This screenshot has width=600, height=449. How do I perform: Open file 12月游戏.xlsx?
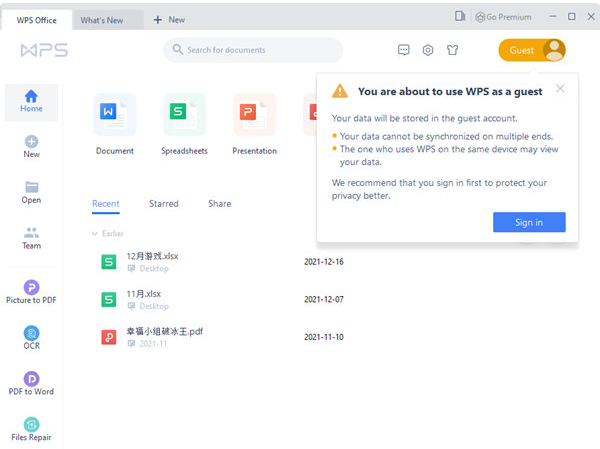pos(152,256)
